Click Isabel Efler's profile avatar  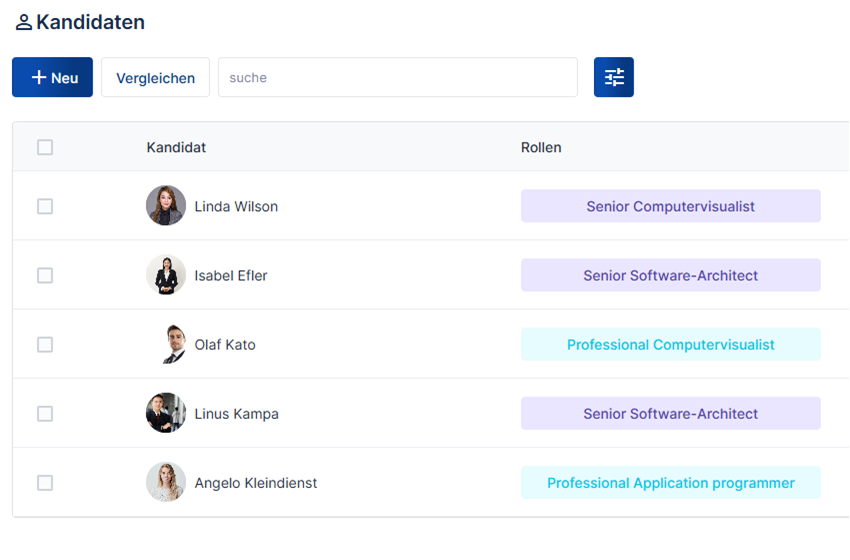pyautogui.click(x=165, y=275)
